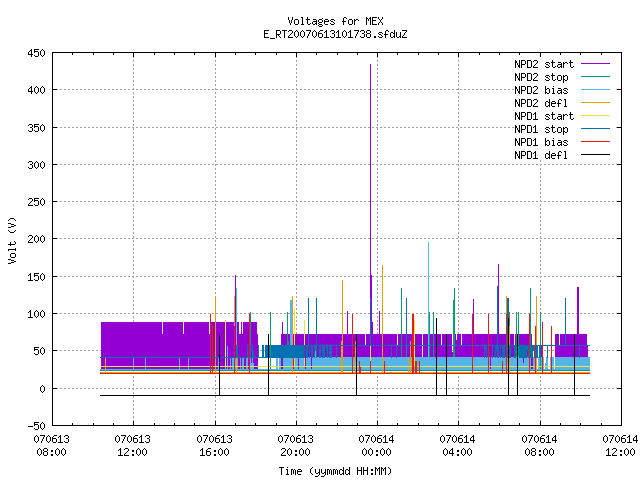640x480 pixels.
Task: Click the 250 y-axis tick label
Action: click(x=36, y=202)
